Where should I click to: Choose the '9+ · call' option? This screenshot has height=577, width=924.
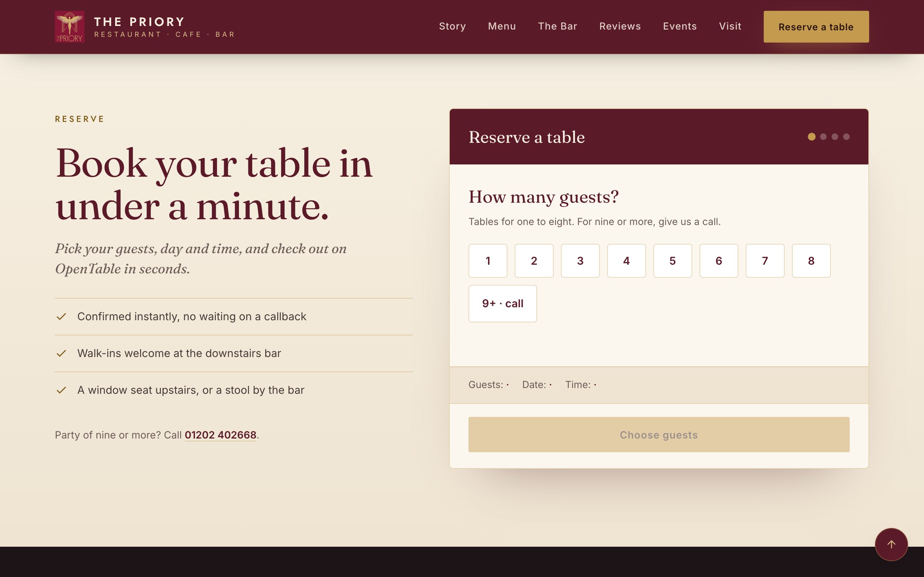point(502,303)
